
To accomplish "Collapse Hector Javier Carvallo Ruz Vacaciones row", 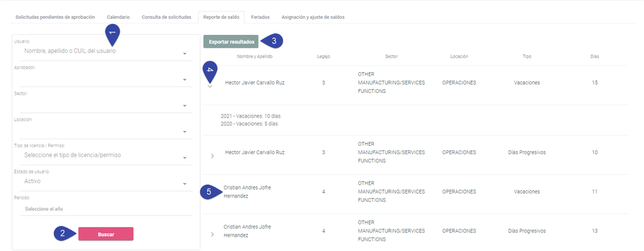I will 210,86.
